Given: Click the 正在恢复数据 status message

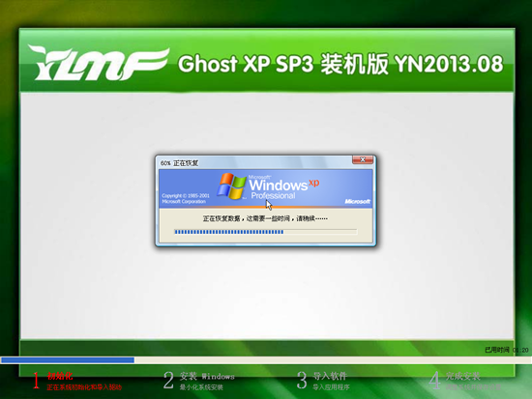Looking at the screenshot, I should pos(265,218).
